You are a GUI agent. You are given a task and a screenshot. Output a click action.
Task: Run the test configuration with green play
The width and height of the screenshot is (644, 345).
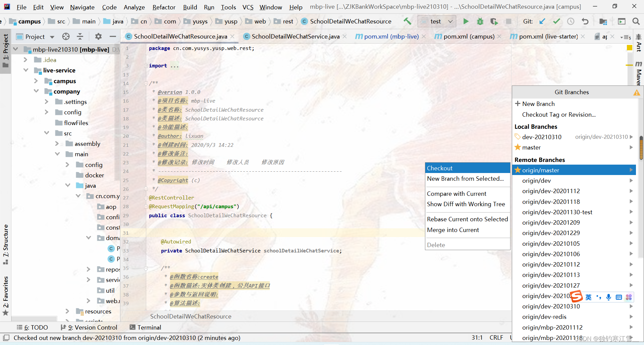(466, 21)
